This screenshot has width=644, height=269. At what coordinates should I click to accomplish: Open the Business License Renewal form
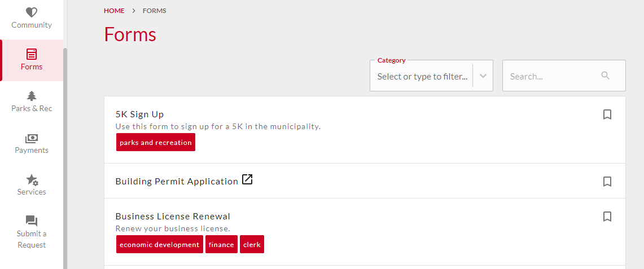173,216
